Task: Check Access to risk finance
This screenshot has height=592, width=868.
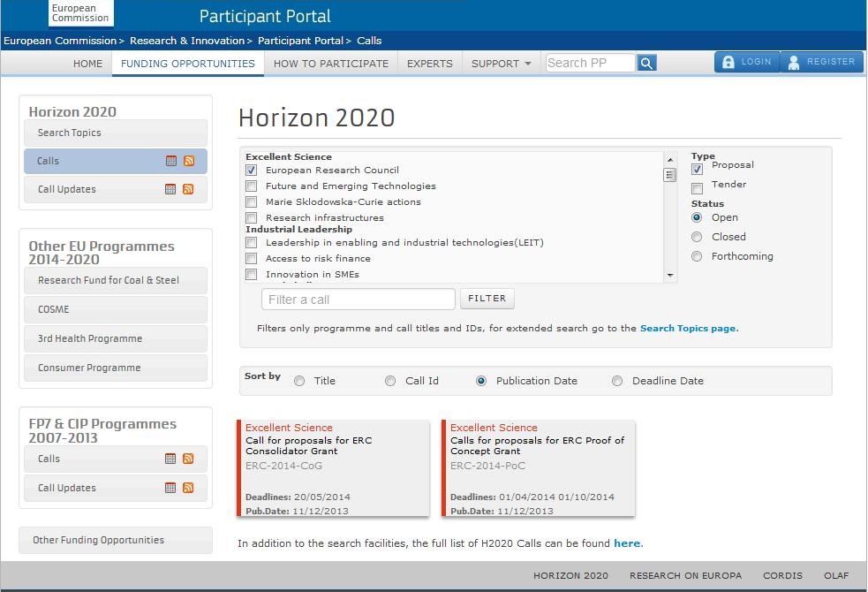Action: click(252, 259)
